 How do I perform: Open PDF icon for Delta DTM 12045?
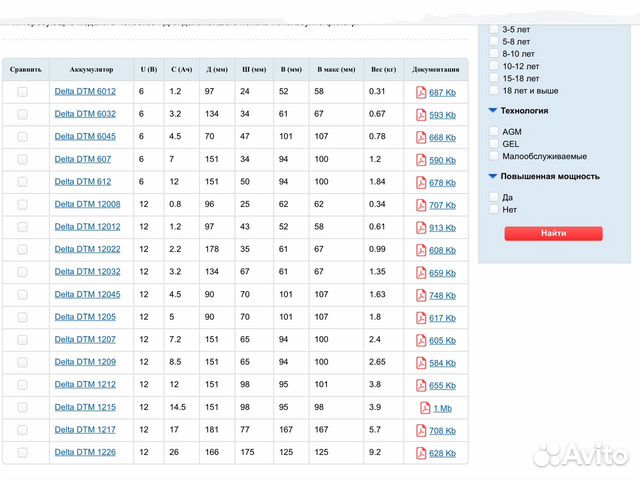click(421, 295)
